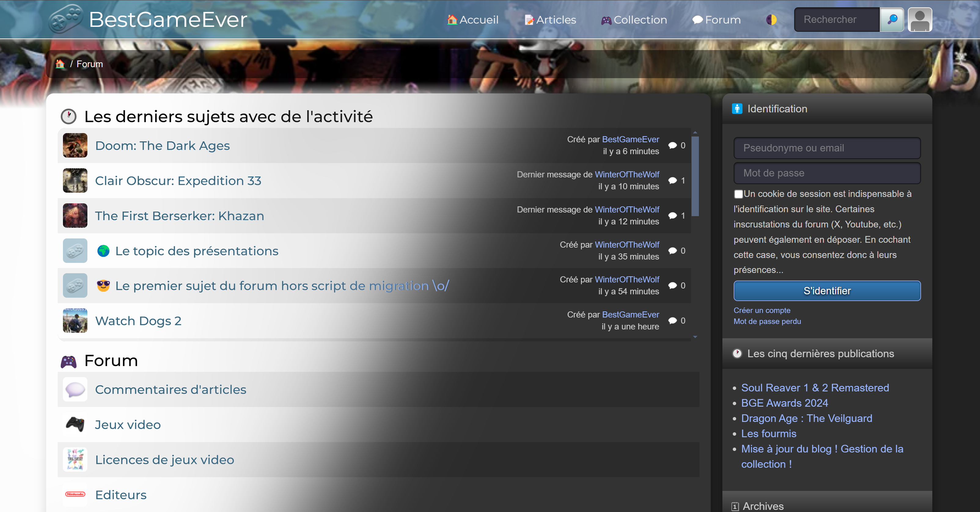Open Mise à jour du blog publication
The width and height of the screenshot is (980, 512).
pos(822,456)
